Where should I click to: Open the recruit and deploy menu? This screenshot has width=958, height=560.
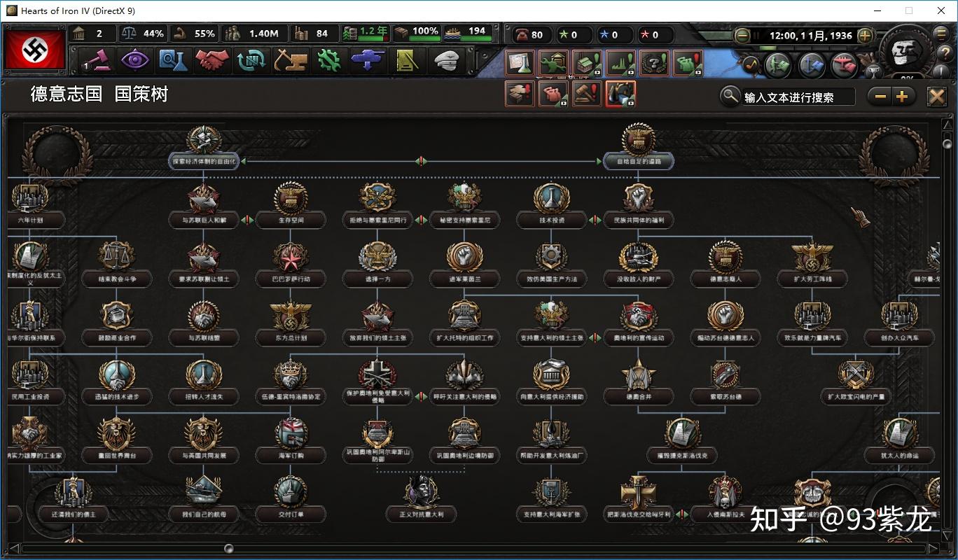[x=368, y=61]
